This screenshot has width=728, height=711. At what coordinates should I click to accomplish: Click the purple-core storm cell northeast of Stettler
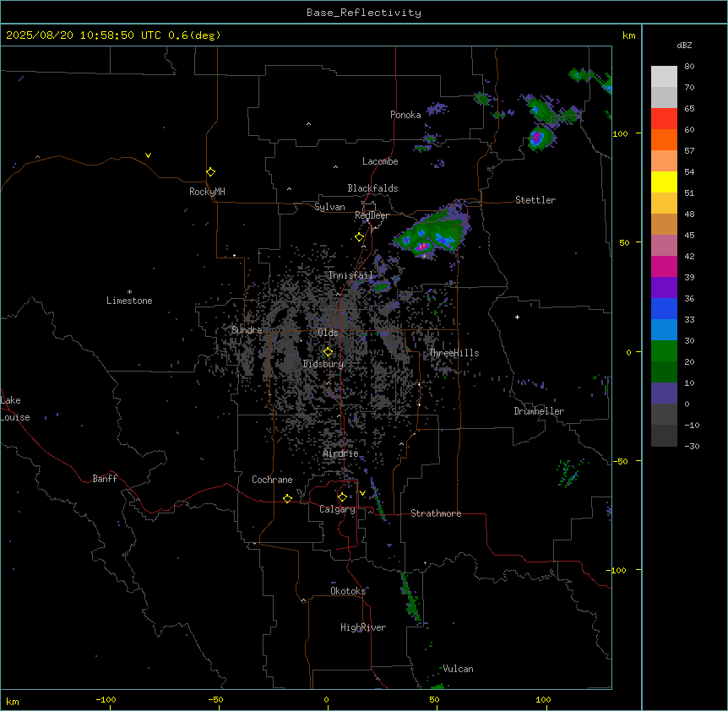(541, 138)
